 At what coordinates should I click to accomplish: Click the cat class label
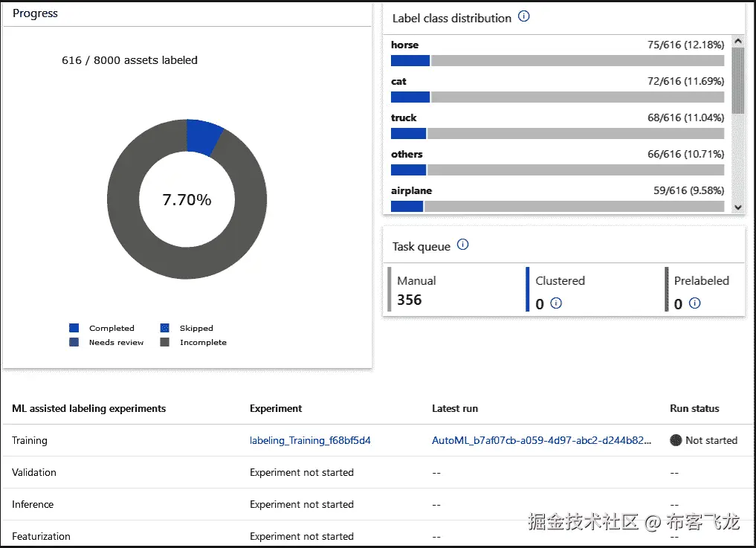pos(398,81)
